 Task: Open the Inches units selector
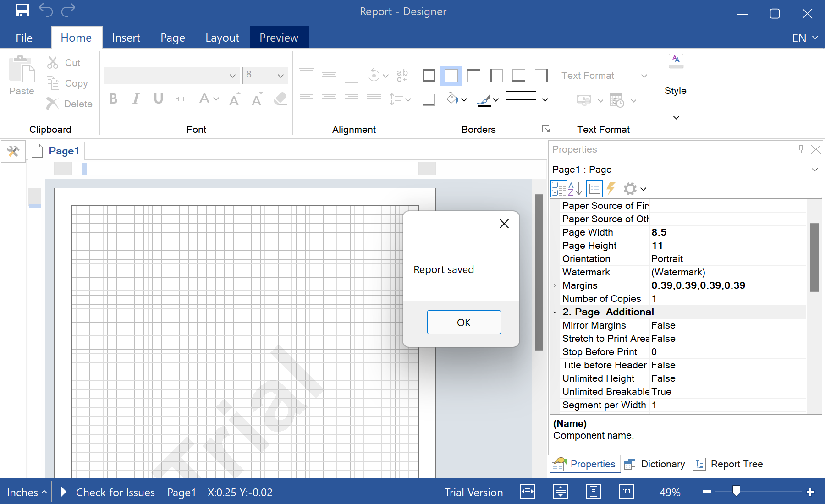coord(27,492)
